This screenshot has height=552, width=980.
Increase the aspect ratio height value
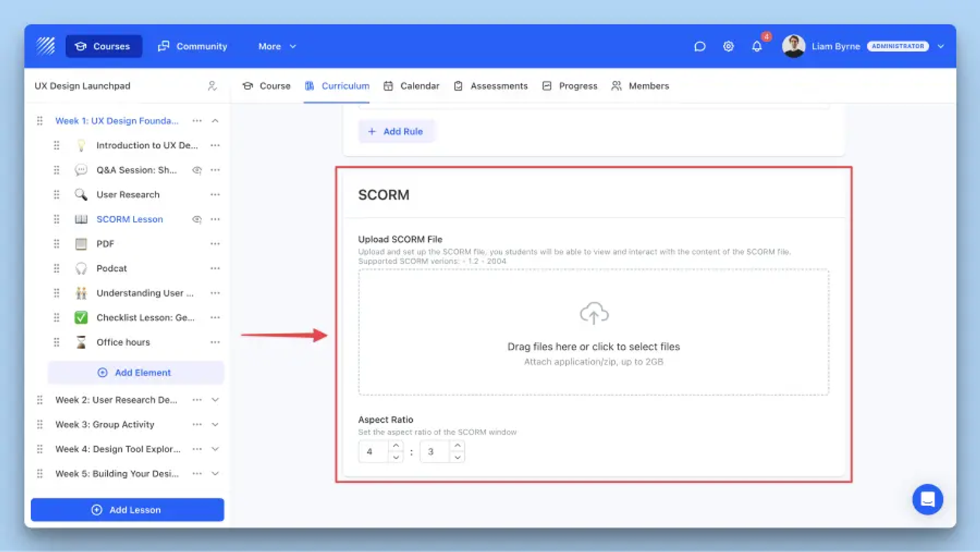coord(457,445)
